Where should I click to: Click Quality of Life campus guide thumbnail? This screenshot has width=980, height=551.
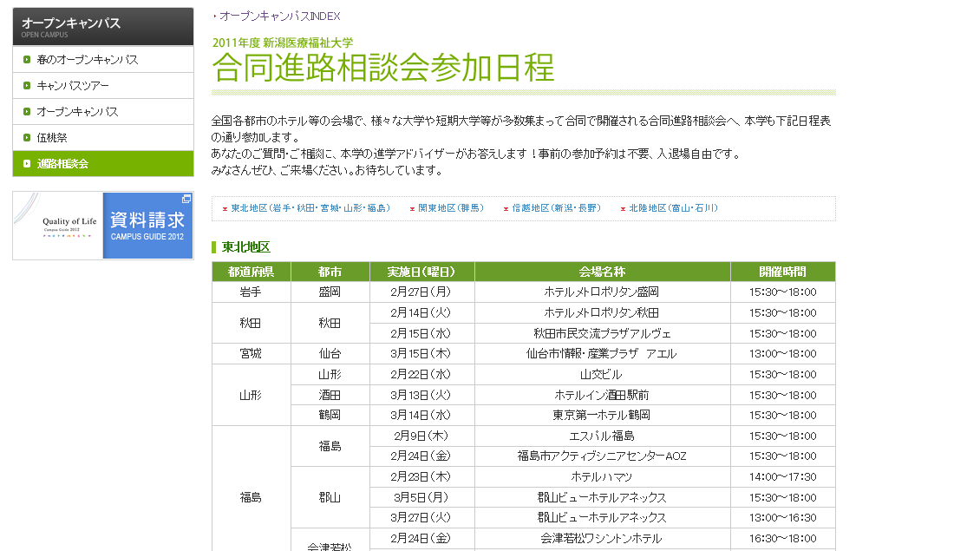pyautogui.click(x=58, y=226)
